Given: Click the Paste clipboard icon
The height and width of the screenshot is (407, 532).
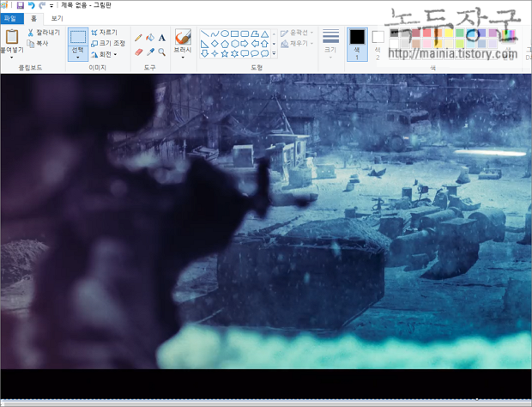Looking at the screenshot, I should click(12, 37).
